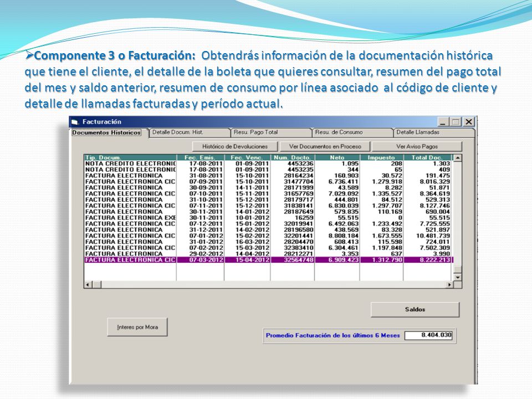
Task: Click due date 15-04-2012
Action: click(253, 260)
